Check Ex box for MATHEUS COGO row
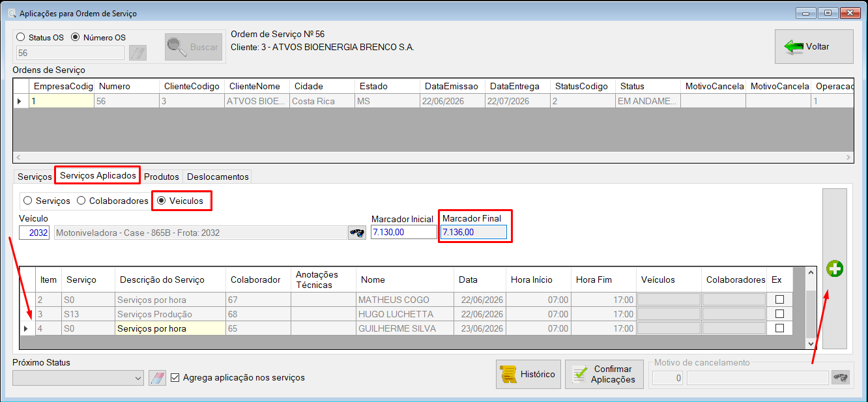 [779, 300]
